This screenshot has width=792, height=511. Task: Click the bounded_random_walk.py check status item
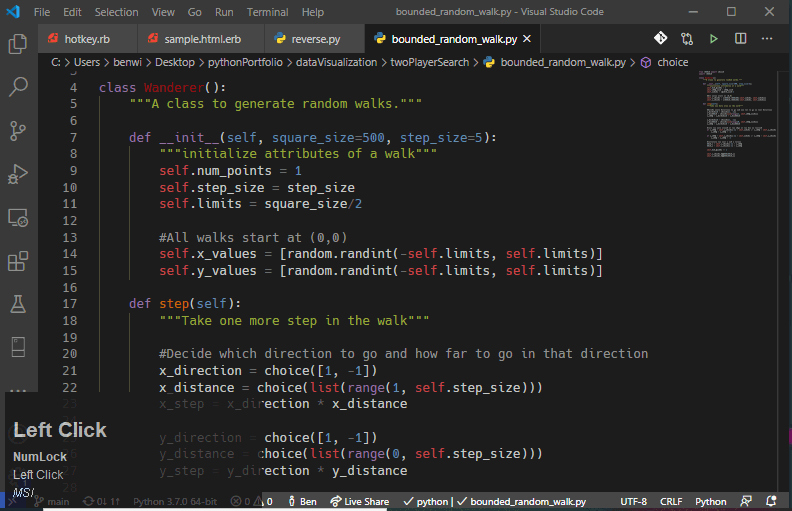[x=521, y=501]
